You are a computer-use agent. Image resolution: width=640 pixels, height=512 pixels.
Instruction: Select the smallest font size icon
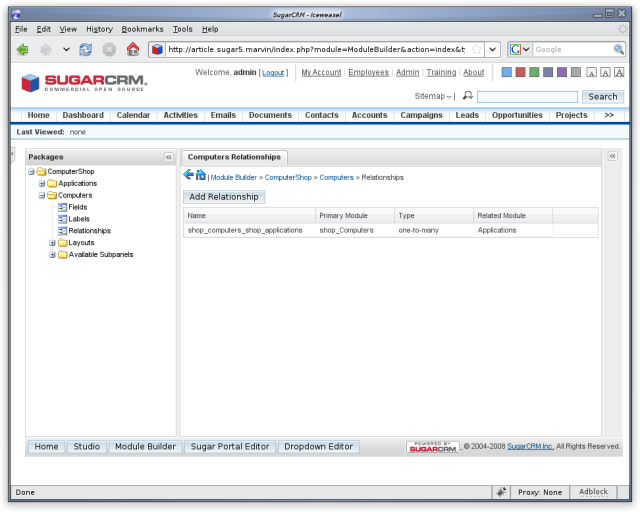591,73
